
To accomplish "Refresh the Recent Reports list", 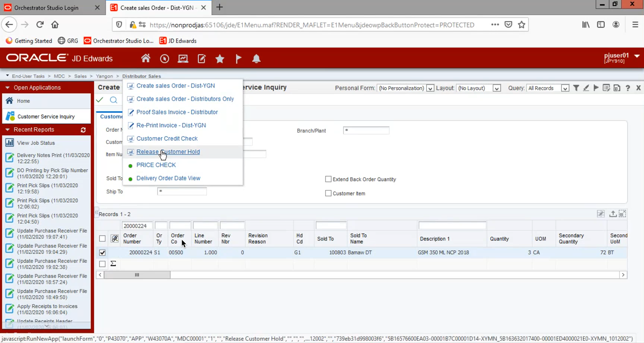I will (x=83, y=130).
